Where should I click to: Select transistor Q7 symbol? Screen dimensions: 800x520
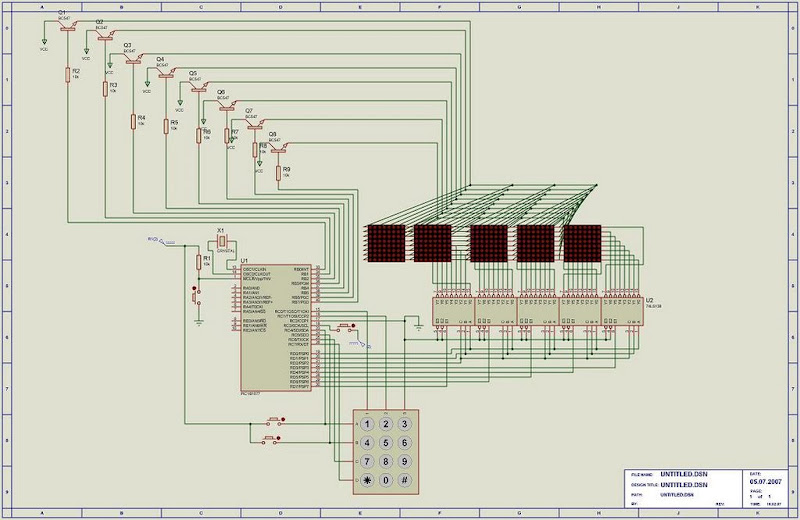[255, 124]
